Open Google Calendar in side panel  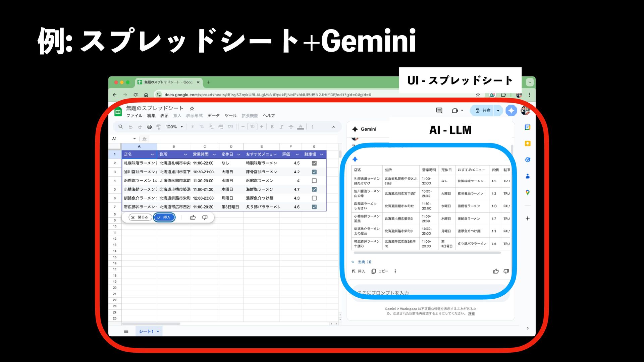point(528,127)
